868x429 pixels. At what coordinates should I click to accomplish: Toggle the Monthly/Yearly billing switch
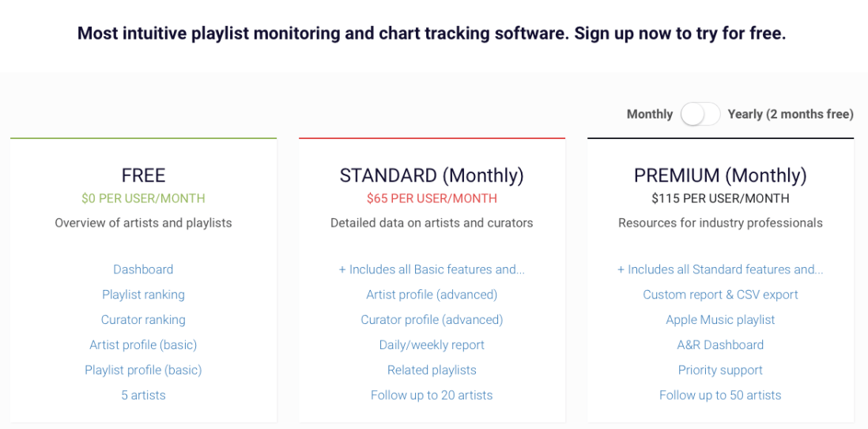(700, 114)
